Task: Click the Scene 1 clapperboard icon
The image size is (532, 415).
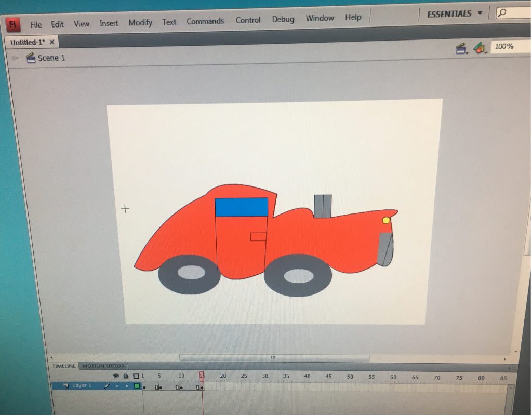Action: tap(31, 58)
